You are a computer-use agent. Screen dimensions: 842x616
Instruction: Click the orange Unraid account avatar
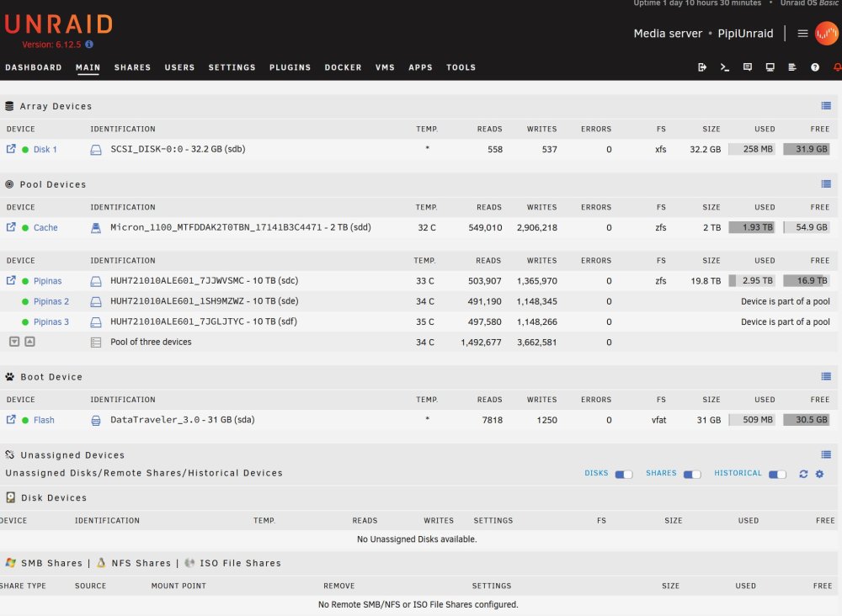pyautogui.click(x=827, y=34)
